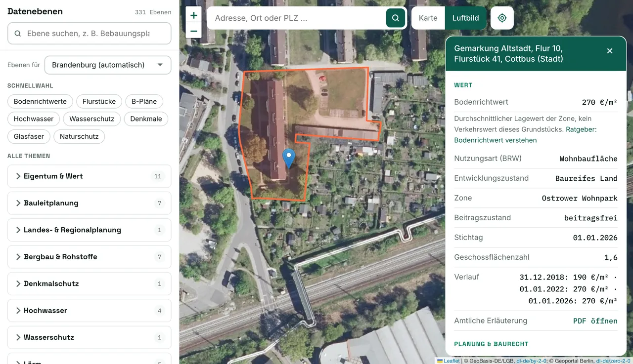Screen dimensions: 633x364
Task: Focus the Adresse, Ort oder PLZ field
Action: tap(297, 18)
